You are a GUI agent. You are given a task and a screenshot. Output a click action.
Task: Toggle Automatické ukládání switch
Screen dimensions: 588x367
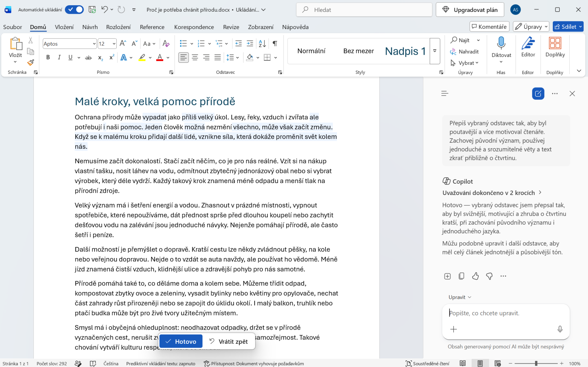(74, 9)
